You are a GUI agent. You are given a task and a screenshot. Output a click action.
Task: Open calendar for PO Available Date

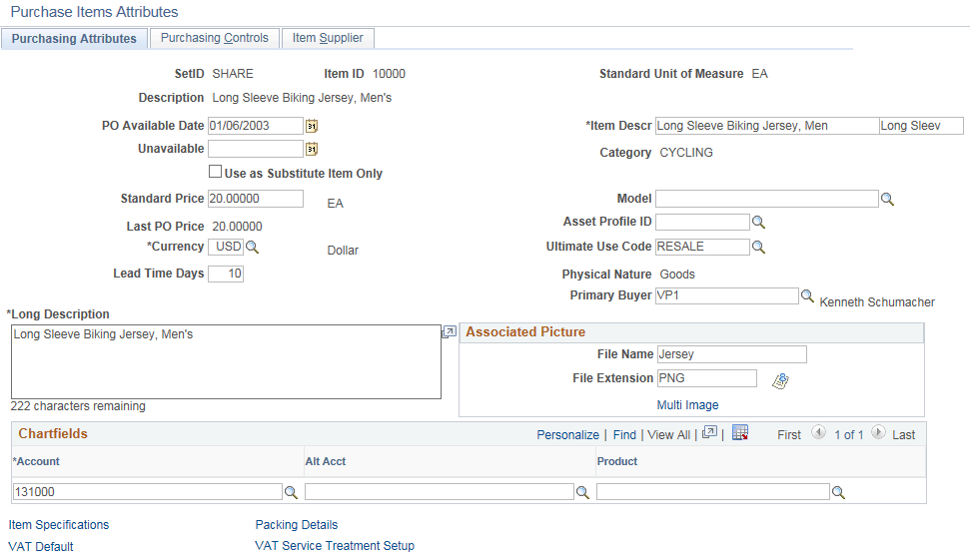[x=312, y=126]
